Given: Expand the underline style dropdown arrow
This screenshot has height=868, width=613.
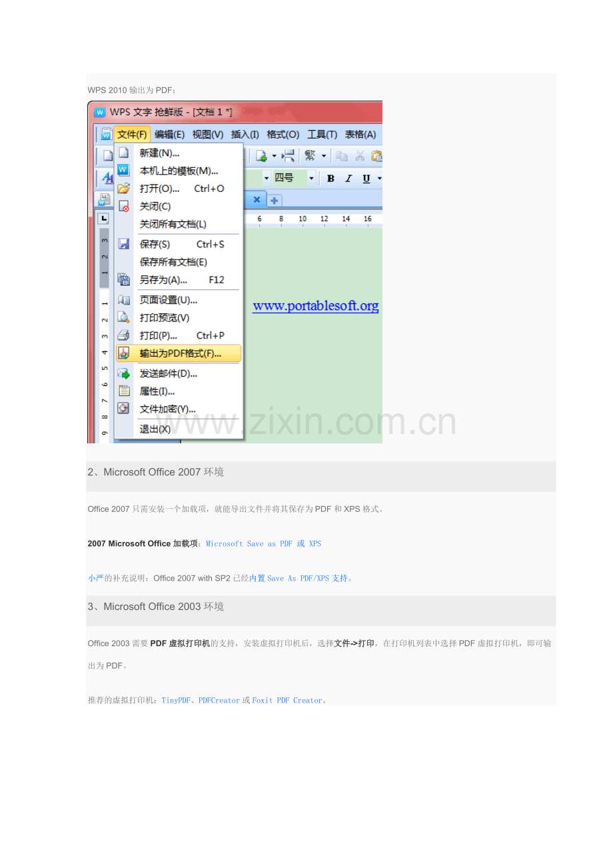Looking at the screenshot, I should tap(379, 179).
